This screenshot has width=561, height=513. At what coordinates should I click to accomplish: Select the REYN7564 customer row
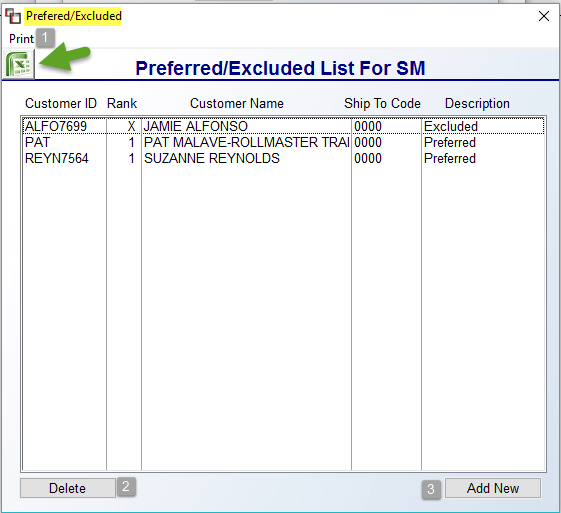[x=283, y=158]
